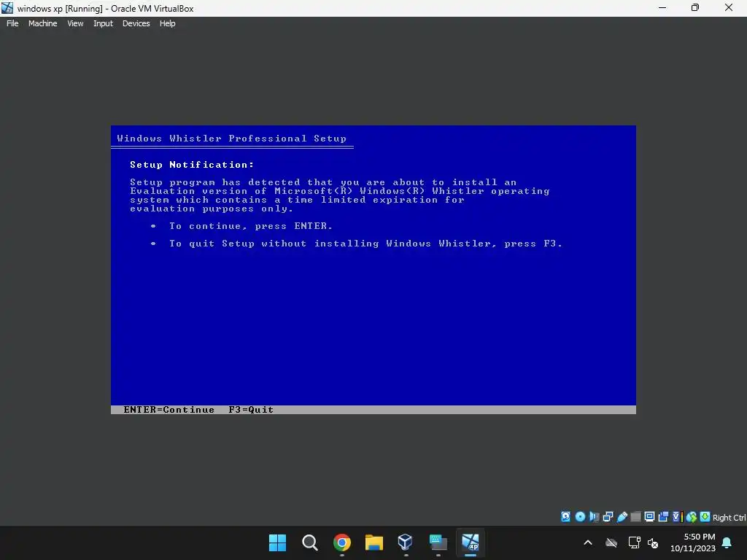The width and height of the screenshot is (747, 560).
Task: Open File Explorer from the taskbar
Action: pos(374,542)
